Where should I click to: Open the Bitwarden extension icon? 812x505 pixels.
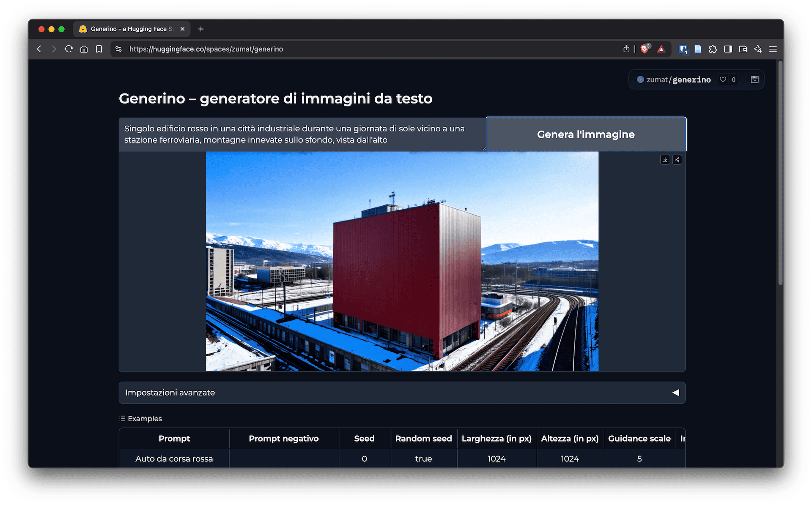pos(683,49)
